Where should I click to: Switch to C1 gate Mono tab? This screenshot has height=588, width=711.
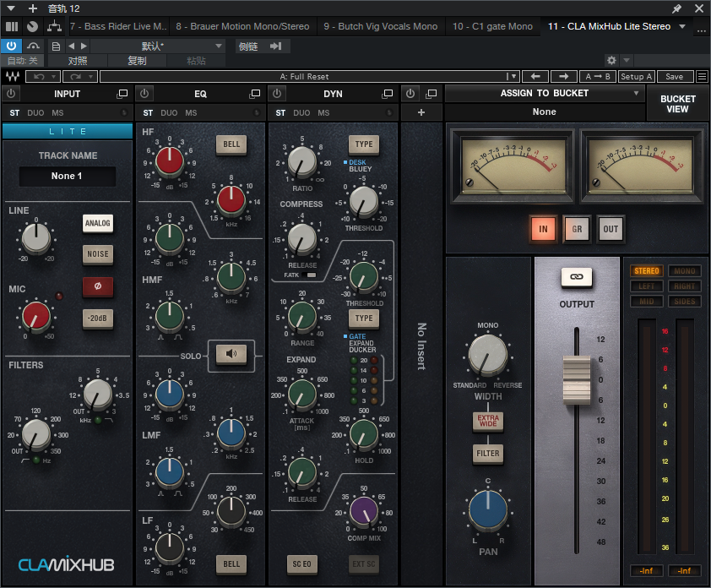[x=492, y=26]
